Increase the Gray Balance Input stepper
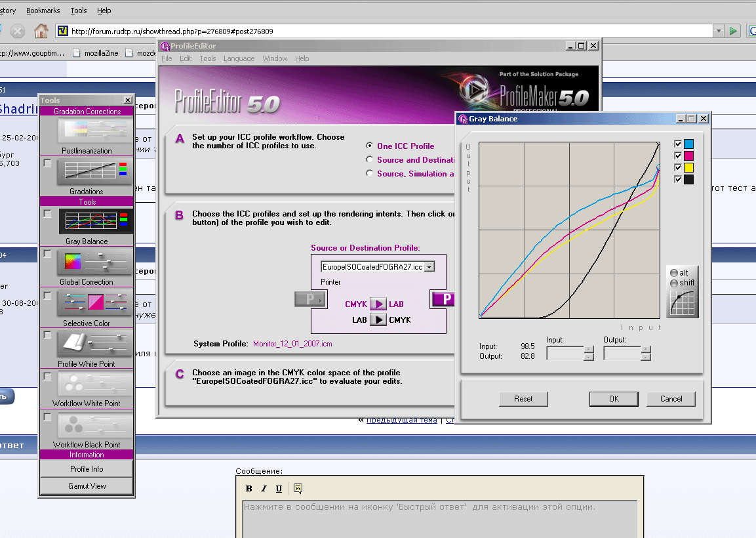The image size is (756, 538). 589,349
